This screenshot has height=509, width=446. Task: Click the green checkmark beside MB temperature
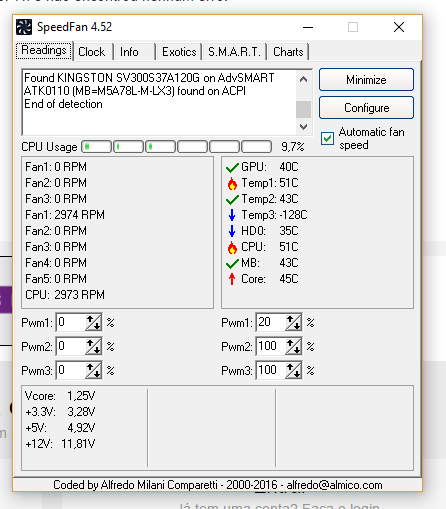click(x=232, y=263)
